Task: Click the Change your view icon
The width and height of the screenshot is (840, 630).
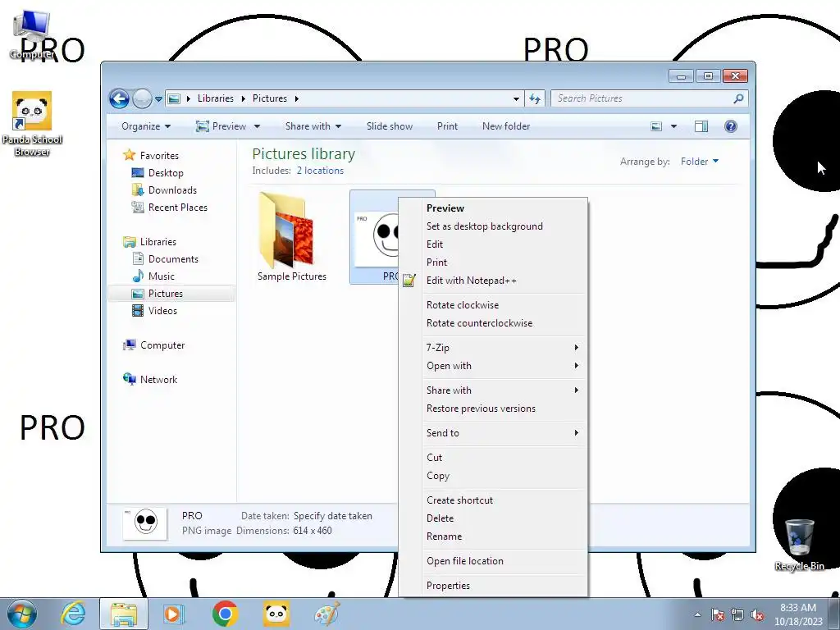Action: 656,126
